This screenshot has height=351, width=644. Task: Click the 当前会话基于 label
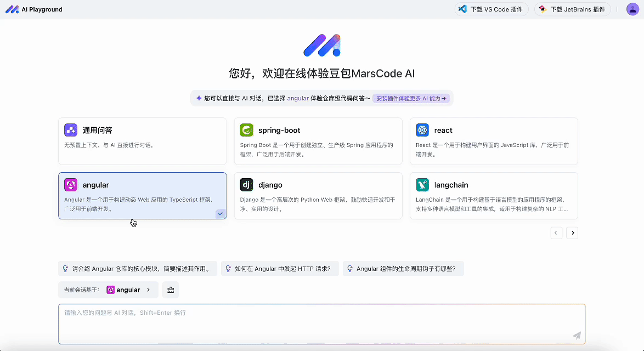[82, 290]
